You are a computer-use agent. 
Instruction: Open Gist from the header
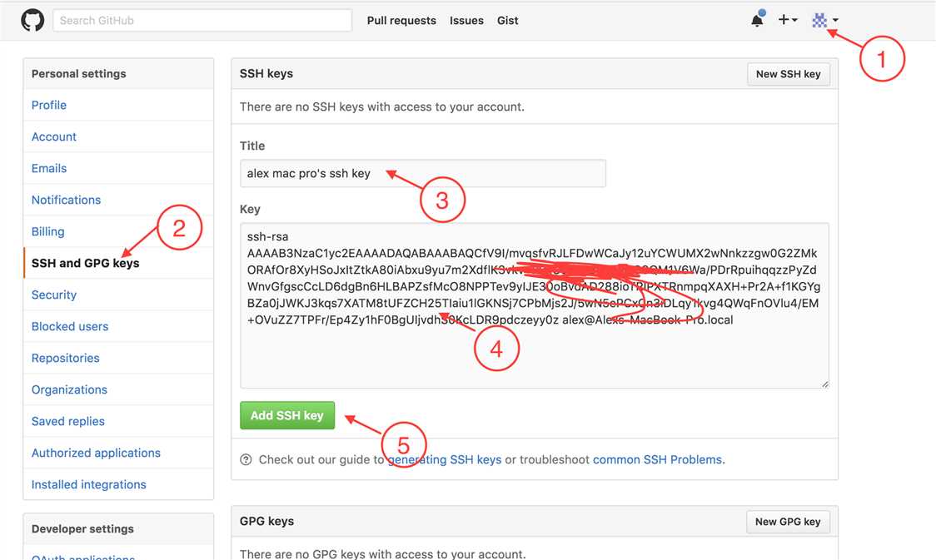tap(508, 20)
